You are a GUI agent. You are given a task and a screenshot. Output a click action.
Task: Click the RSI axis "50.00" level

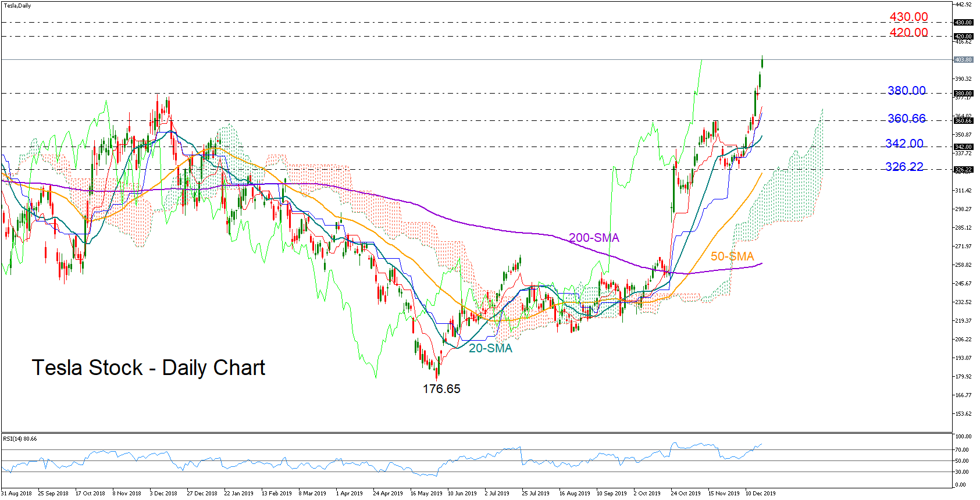pyautogui.click(x=962, y=461)
